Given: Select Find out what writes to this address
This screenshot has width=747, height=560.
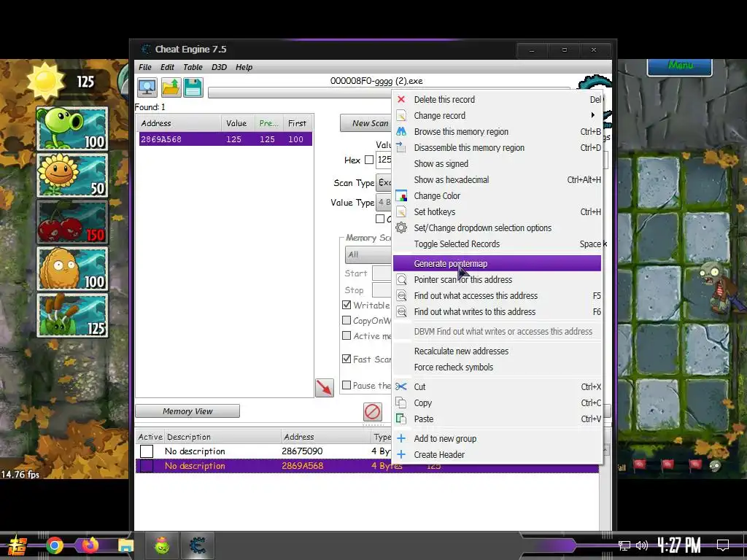Looking at the screenshot, I should click(497, 312).
